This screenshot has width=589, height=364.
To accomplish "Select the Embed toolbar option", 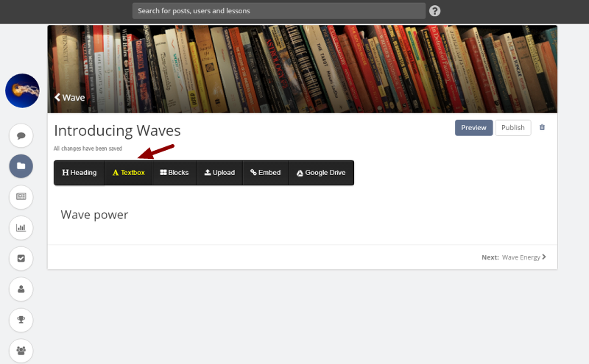I will click(266, 173).
